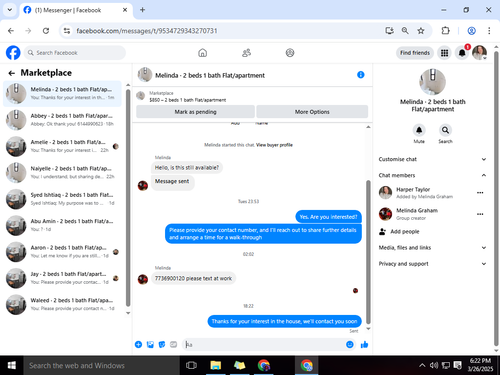Screen dimensions: 500x375
Task: Go to the Home feed icon
Action: (x=203, y=53)
